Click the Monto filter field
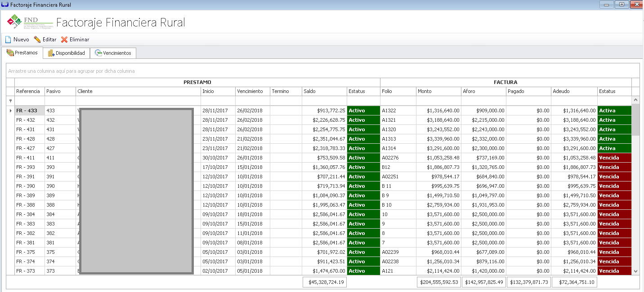Viewport: 644px width, 292px height. (x=438, y=101)
